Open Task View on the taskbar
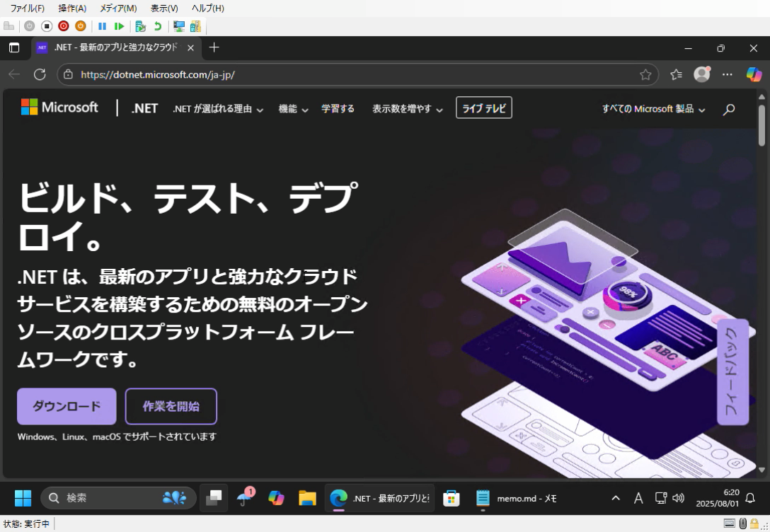 tap(214, 498)
